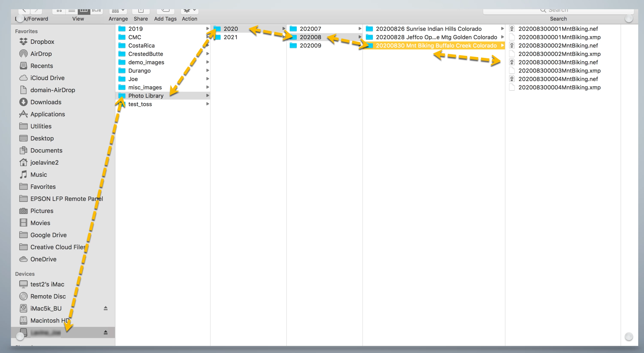Image resolution: width=644 pixels, height=353 pixels.
Task: Open the Downloads sidebar item
Action: [45, 102]
